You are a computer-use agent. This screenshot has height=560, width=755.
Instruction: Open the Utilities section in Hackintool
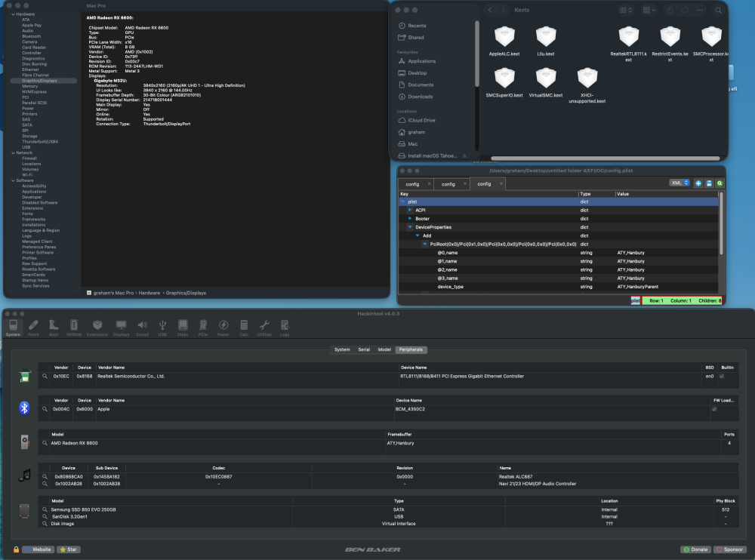point(263,328)
